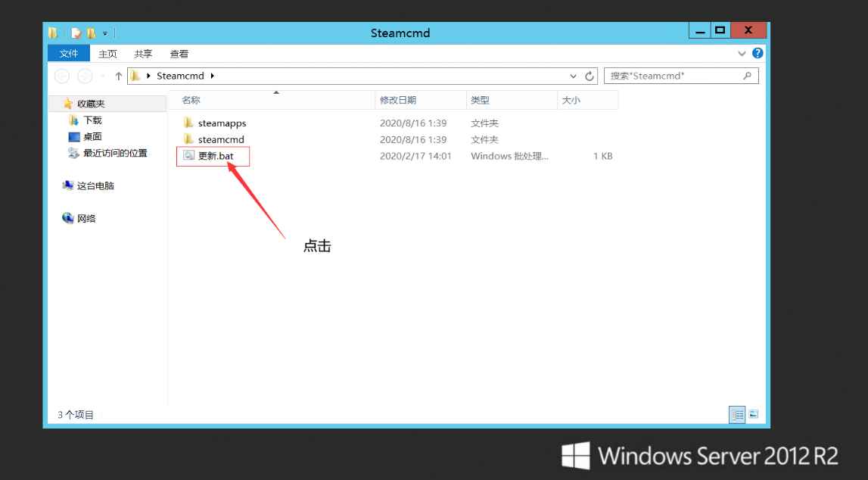The width and height of the screenshot is (868, 480).
Task: Click the steamapps folder icon
Action: click(x=188, y=123)
